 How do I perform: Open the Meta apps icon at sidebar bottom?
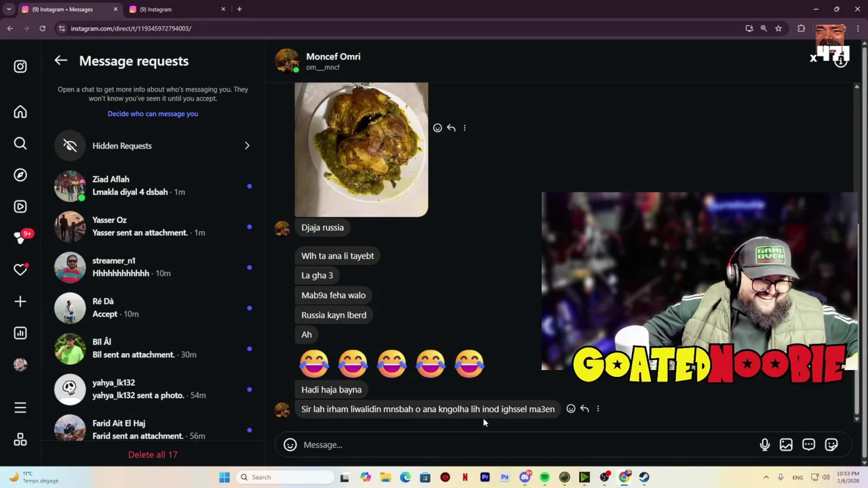click(x=20, y=439)
